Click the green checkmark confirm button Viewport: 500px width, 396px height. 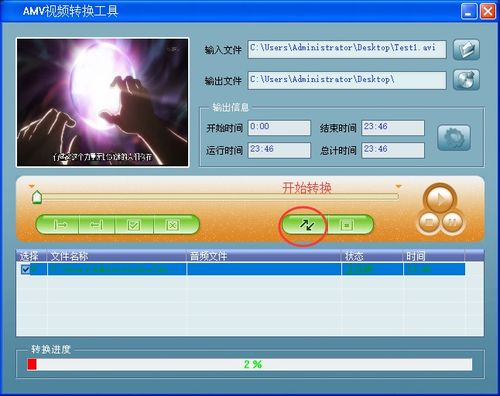pos(134,225)
